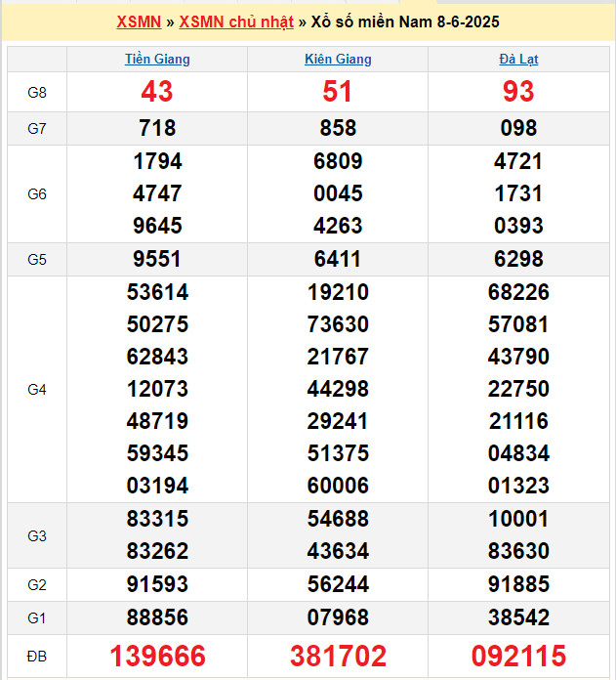Click the title text Xổ số miền Nam 8-6-2025
This screenshot has width=616, height=680.
[x=405, y=21]
